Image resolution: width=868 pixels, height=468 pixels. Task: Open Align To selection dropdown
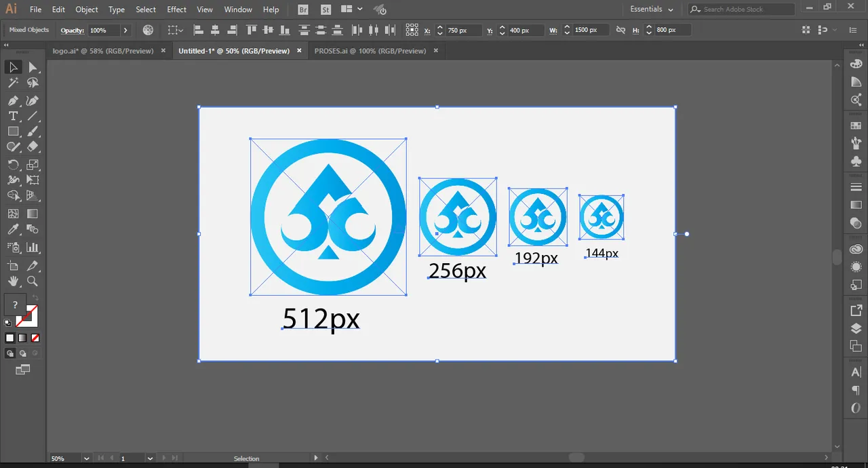point(176,31)
